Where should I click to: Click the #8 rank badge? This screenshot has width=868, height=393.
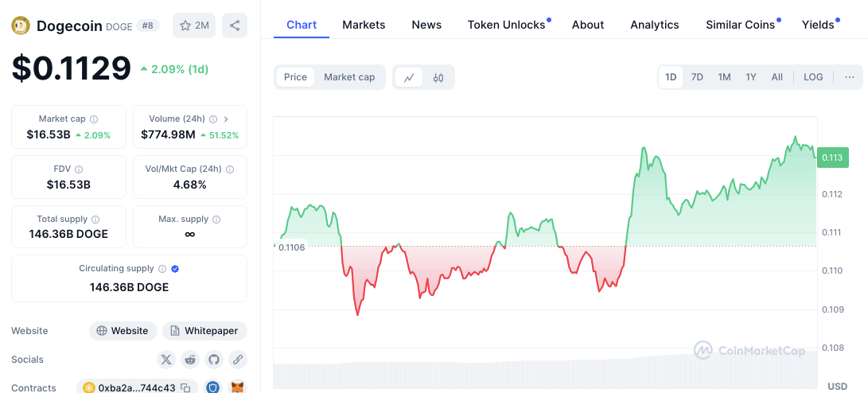(148, 25)
